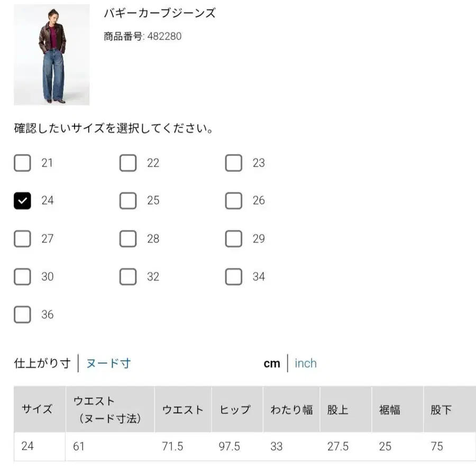Select size 32

click(x=128, y=277)
